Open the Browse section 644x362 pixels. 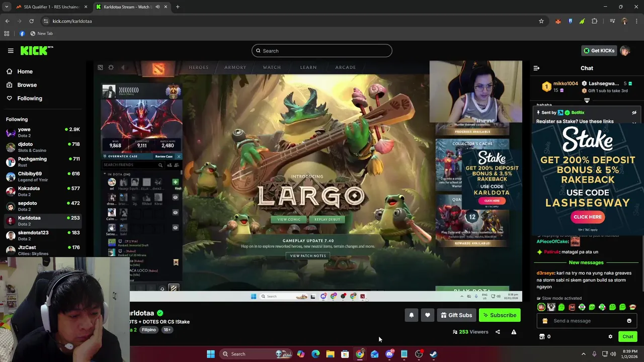(x=27, y=85)
